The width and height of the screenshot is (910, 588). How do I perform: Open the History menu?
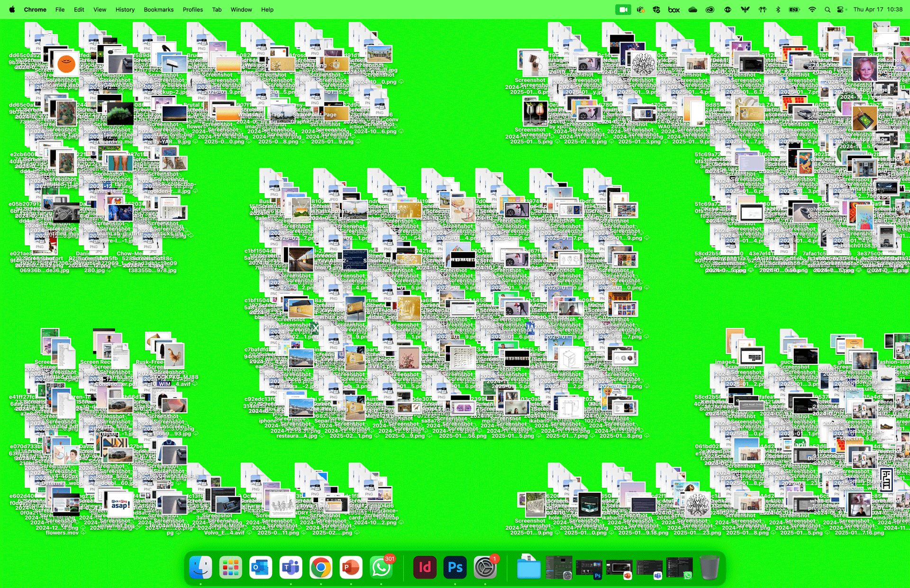point(125,9)
